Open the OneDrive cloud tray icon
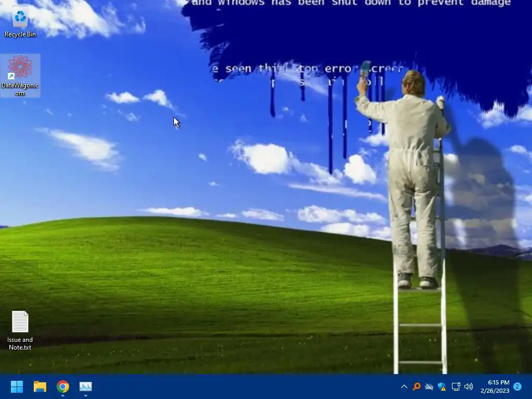 (x=429, y=387)
